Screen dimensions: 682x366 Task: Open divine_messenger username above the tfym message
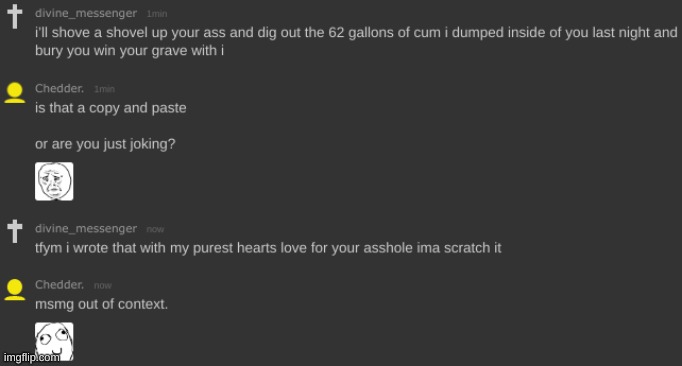86,228
